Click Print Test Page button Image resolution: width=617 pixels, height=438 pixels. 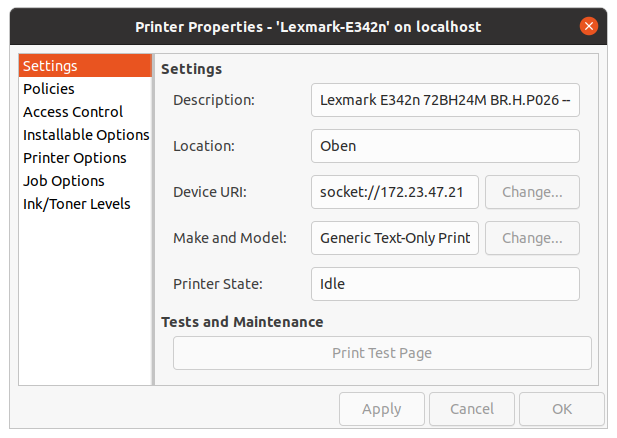pyautogui.click(x=382, y=353)
